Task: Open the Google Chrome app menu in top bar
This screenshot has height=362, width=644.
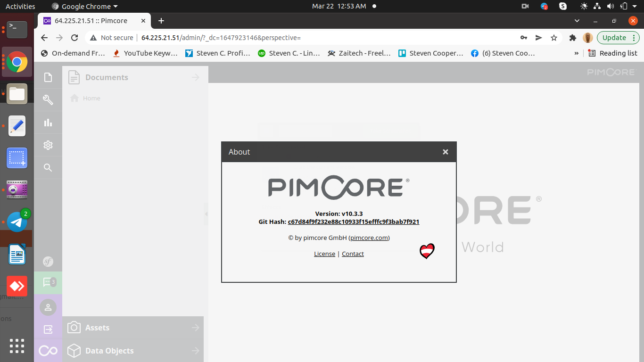Action: coord(85,6)
